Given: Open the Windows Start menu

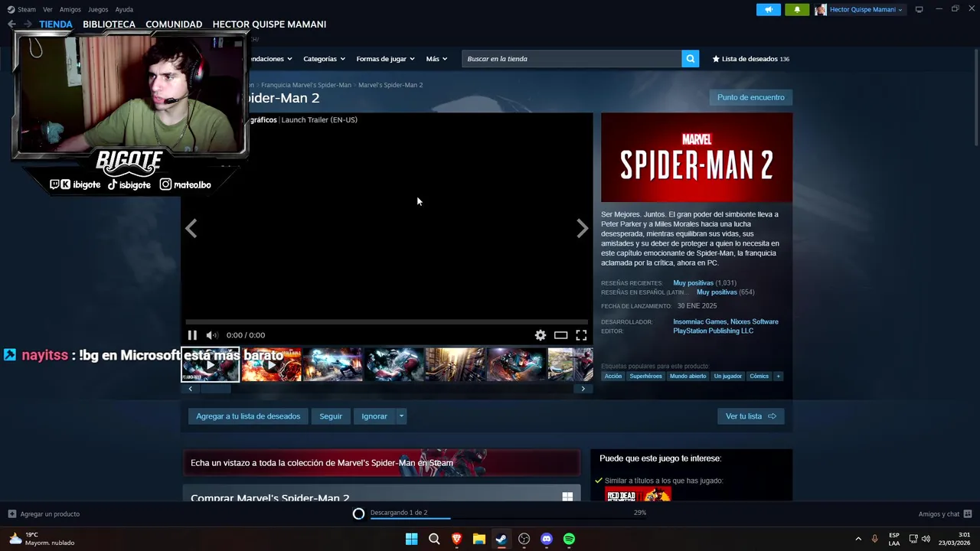Looking at the screenshot, I should click(411, 539).
